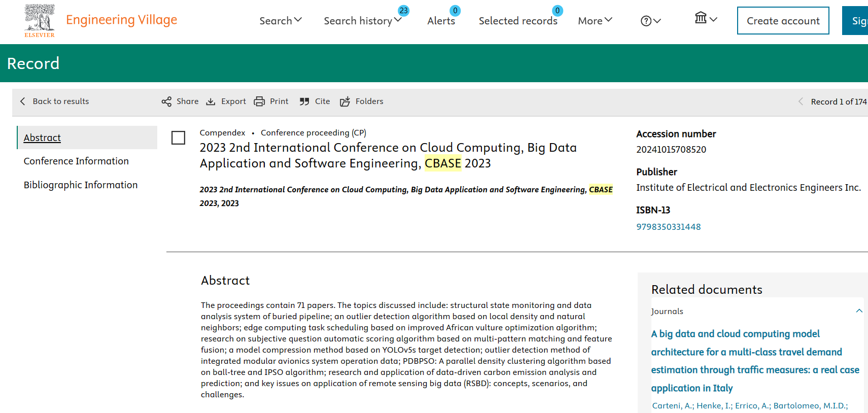Select Conference Information in the sidebar
The height and width of the screenshot is (413, 868).
[x=76, y=161]
